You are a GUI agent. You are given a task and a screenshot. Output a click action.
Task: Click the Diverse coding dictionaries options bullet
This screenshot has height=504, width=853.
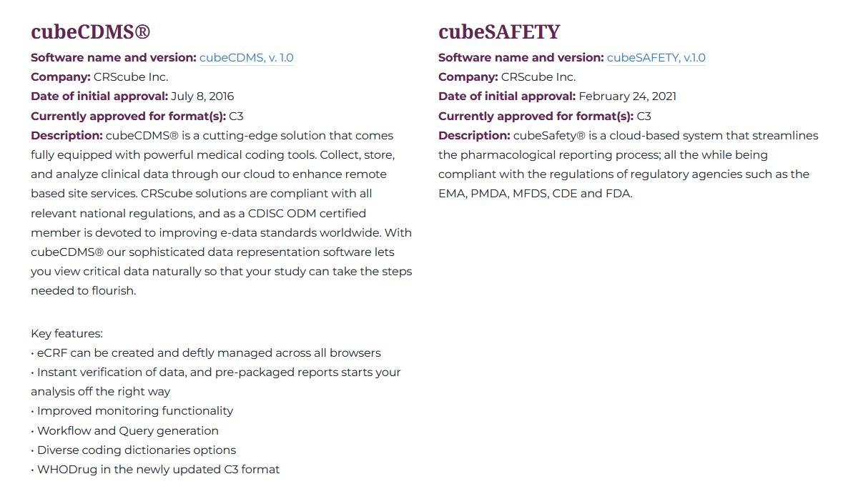click(x=137, y=450)
